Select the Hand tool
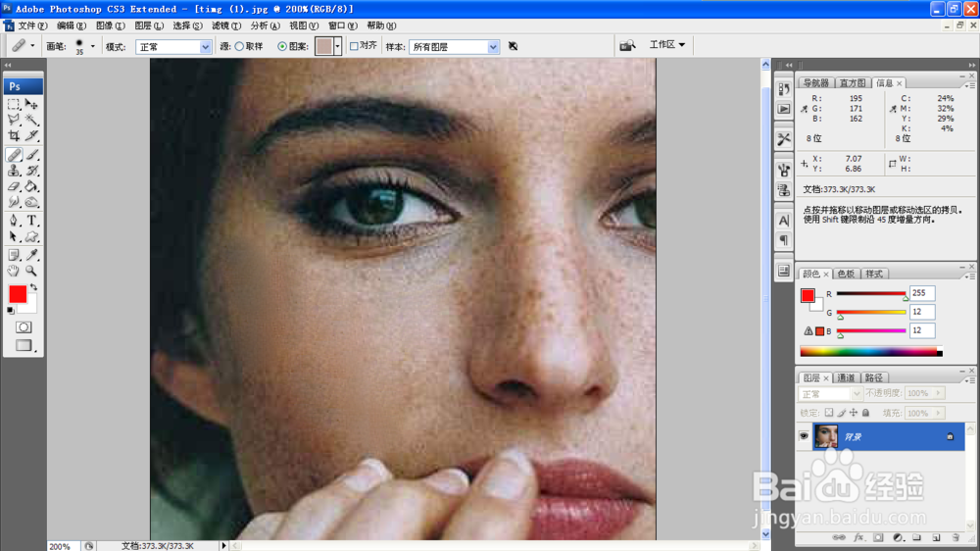 coord(13,271)
